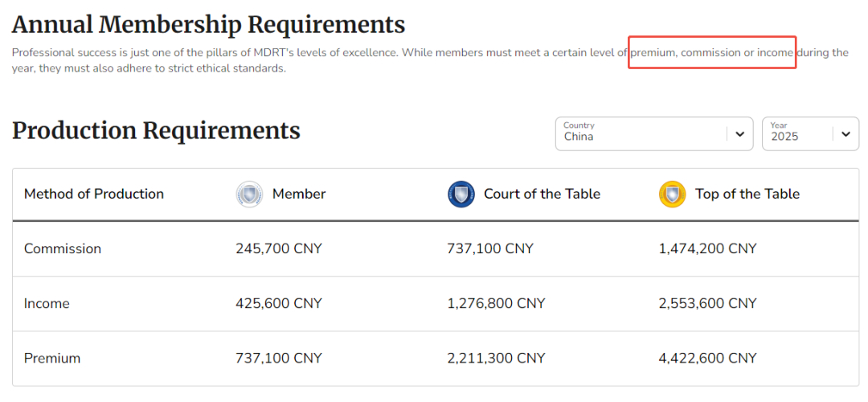Viewport: 868px width, 402px height.
Task: Click the silver Member badge icon
Action: [x=249, y=195]
